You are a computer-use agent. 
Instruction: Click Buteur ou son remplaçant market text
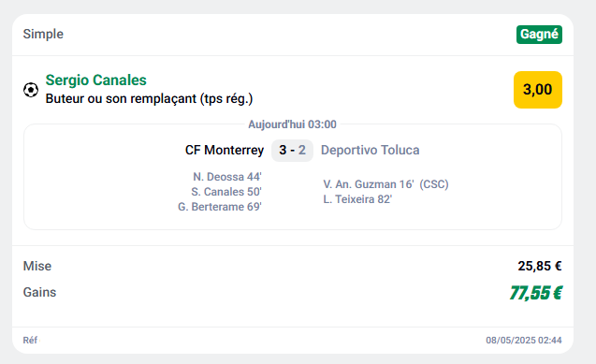tap(149, 99)
